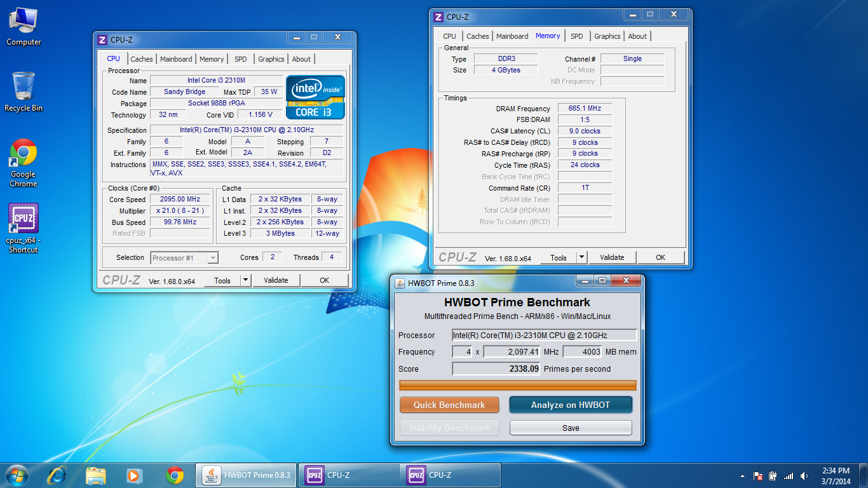Click CPU-Z title icon in Memory window
The image size is (868, 488).
click(x=438, y=17)
